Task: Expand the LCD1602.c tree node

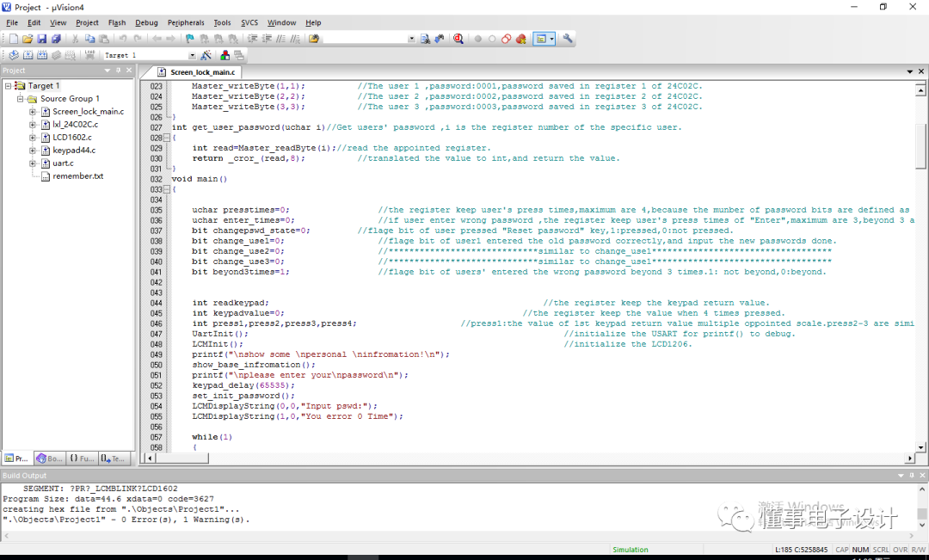Action: coord(34,138)
